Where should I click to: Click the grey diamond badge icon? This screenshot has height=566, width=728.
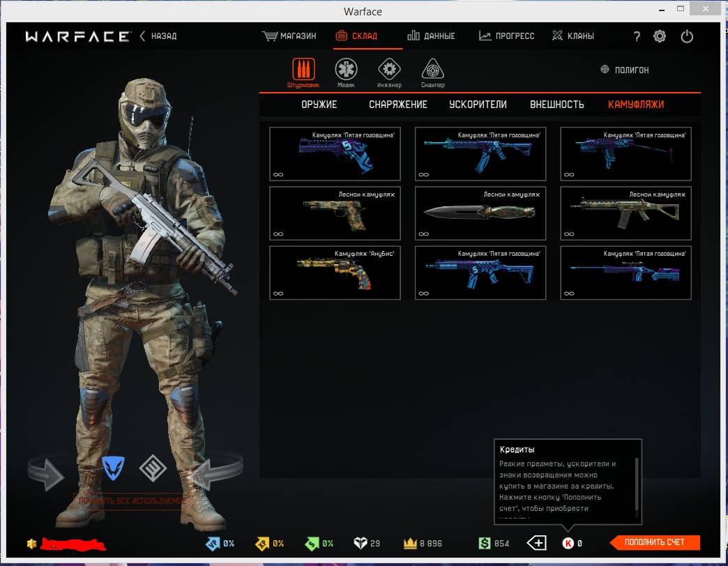coord(153,468)
